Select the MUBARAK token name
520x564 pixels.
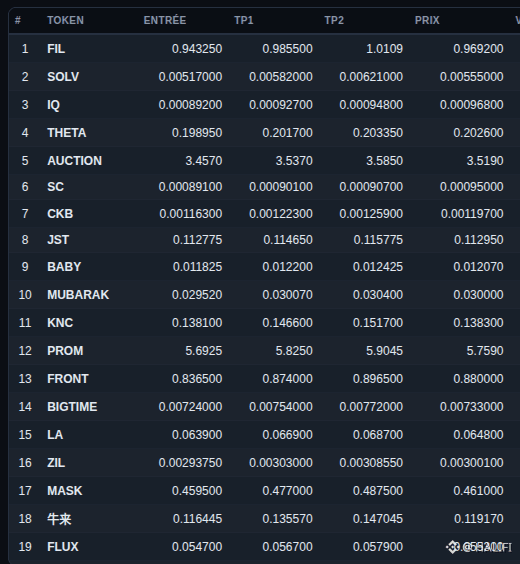pyautogui.click(x=78, y=295)
